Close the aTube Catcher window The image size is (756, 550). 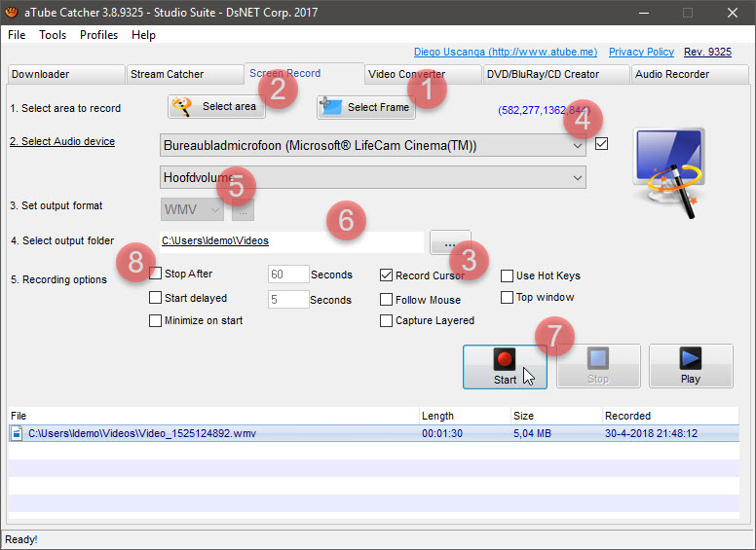coord(732,13)
